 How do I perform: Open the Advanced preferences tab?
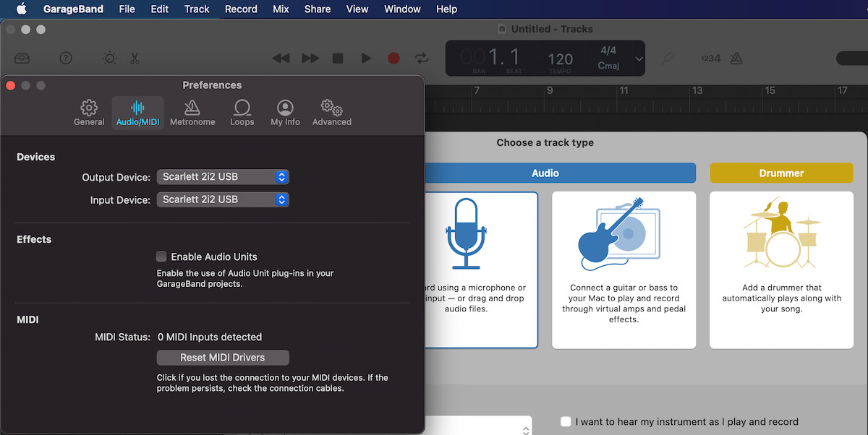pos(332,113)
